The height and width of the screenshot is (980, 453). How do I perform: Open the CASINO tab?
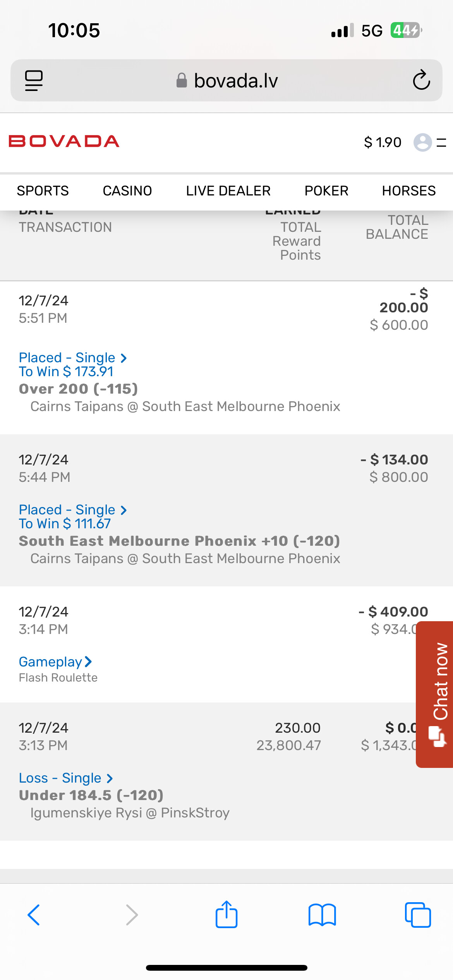point(127,191)
